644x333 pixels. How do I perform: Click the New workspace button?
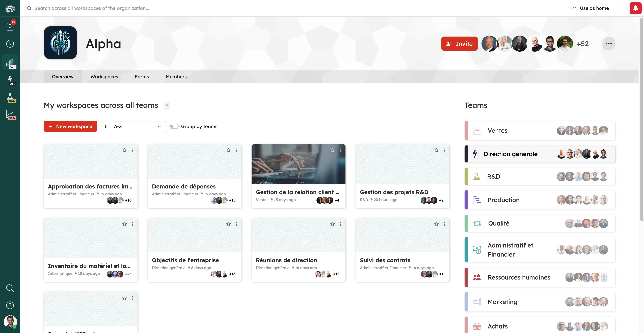click(x=70, y=126)
